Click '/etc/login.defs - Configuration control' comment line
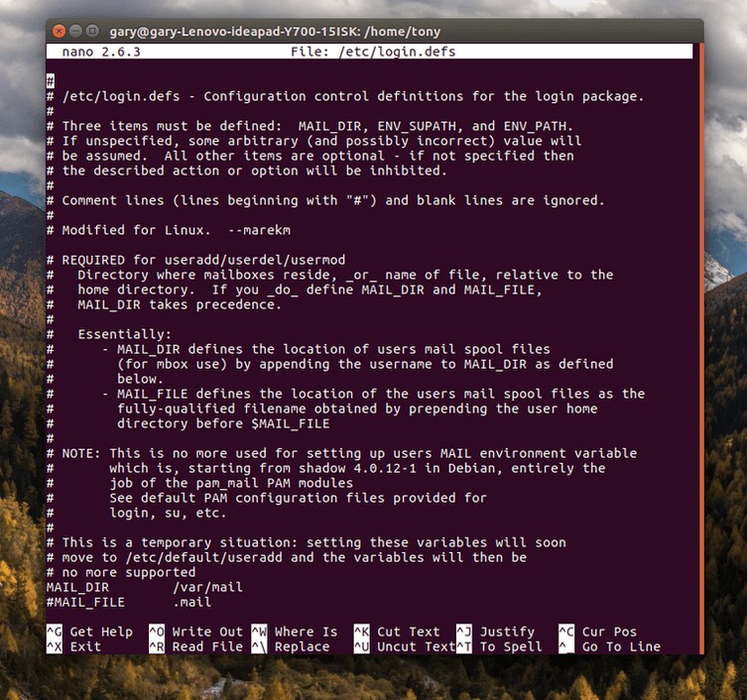This screenshot has height=700, width=747. point(345,96)
